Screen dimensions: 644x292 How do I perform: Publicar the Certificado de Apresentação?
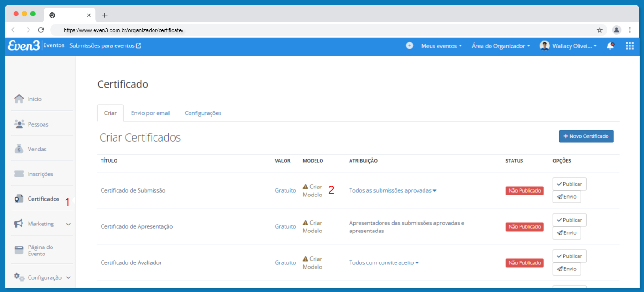[x=570, y=220]
